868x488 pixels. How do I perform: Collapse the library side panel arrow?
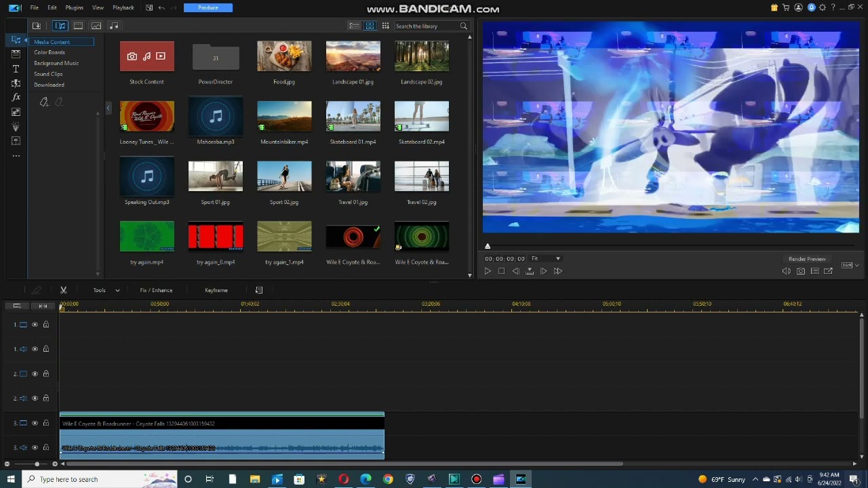point(108,108)
